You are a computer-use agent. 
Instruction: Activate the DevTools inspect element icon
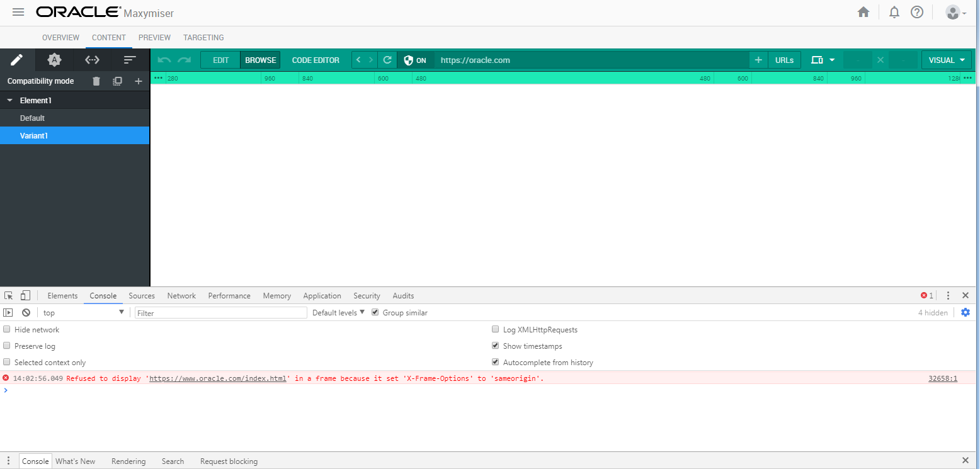[9, 296]
